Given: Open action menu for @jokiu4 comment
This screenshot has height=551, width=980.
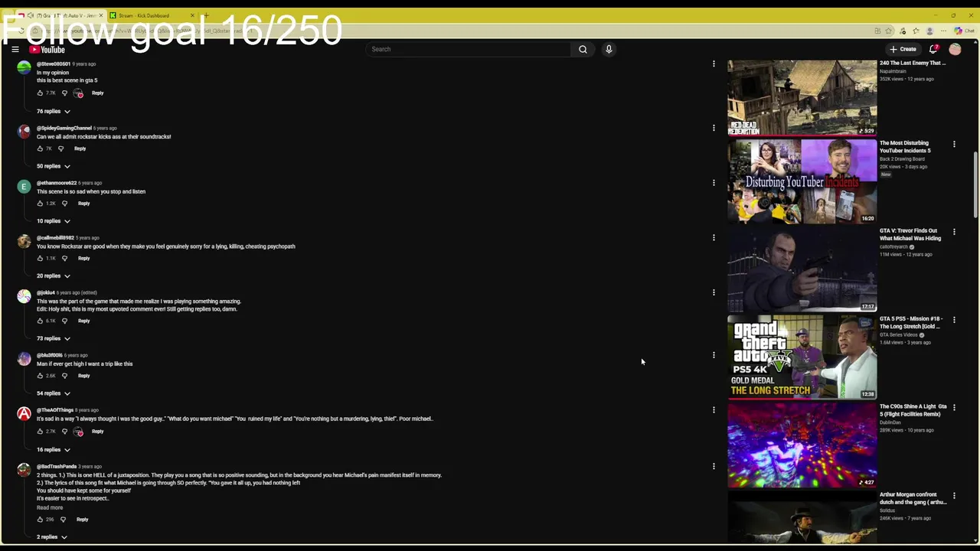Looking at the screenshot, I should click(x=714, y=292).
